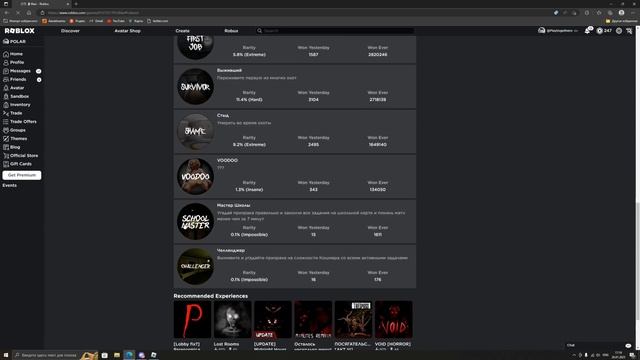The width and height of the screenshot is (640, 360).
Task: Open the red P game thumbnail
Action: [x=192, y=319]
